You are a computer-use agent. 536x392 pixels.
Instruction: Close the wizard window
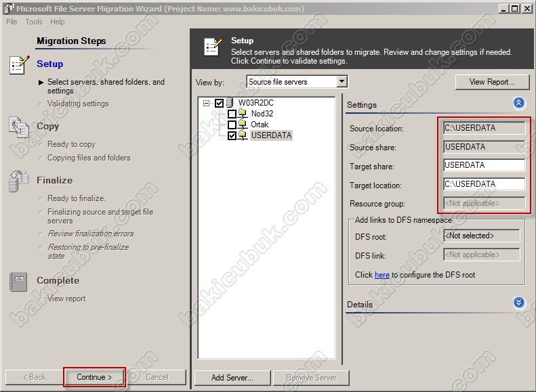click(527, 9)
